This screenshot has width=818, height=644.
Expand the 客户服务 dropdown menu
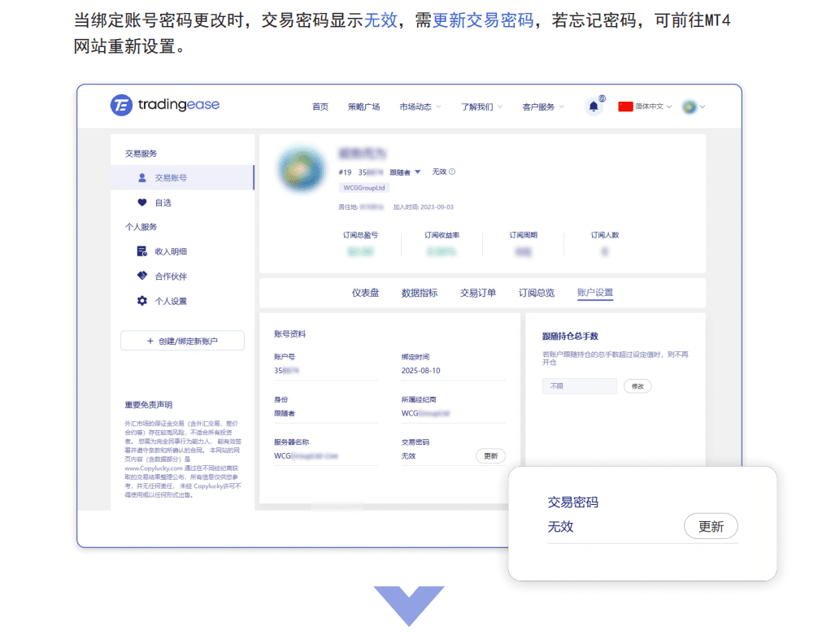[x=543, y=107]
